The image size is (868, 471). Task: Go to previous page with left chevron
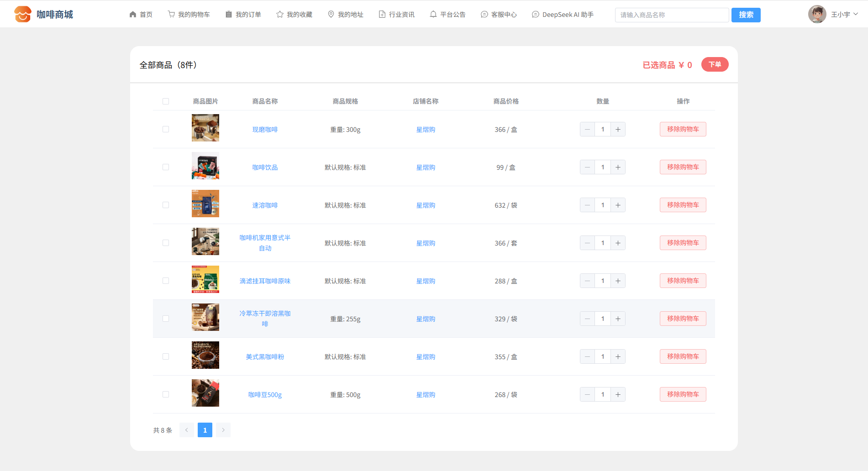click(x=187, y=430)
